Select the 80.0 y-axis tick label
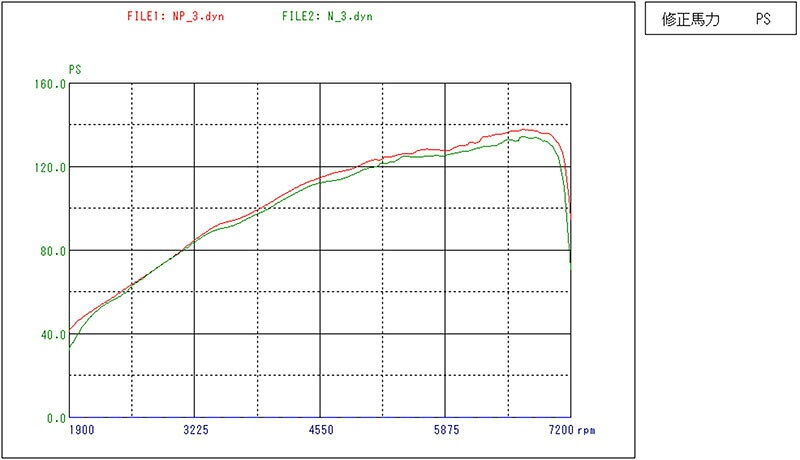800x460 pixels. point(52,251)
